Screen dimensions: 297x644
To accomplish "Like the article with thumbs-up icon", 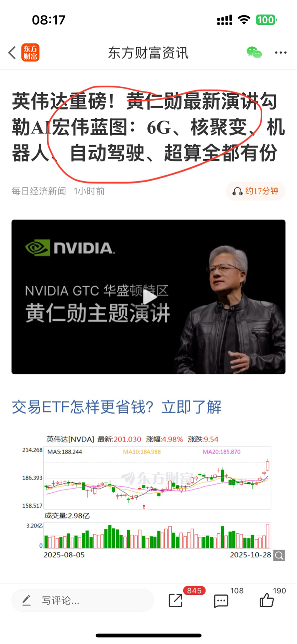I will click(266, 600).
